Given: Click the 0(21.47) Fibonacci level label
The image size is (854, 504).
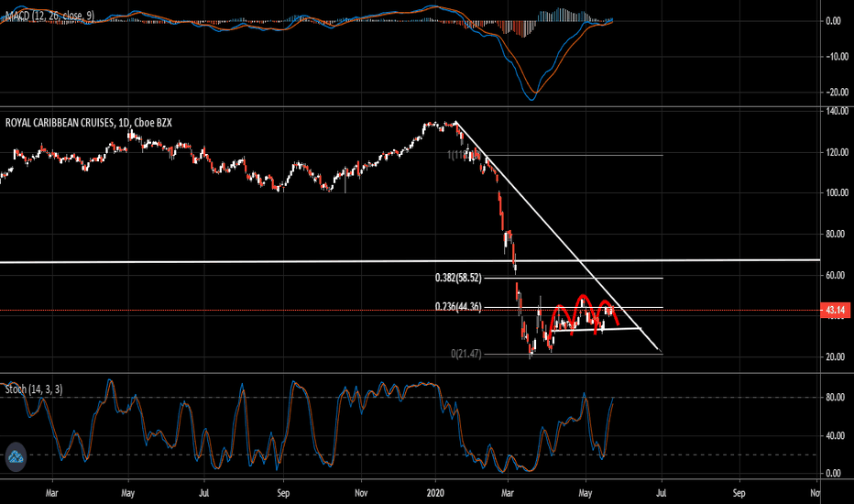Looking at the screenshot, I should pos(466,354).
